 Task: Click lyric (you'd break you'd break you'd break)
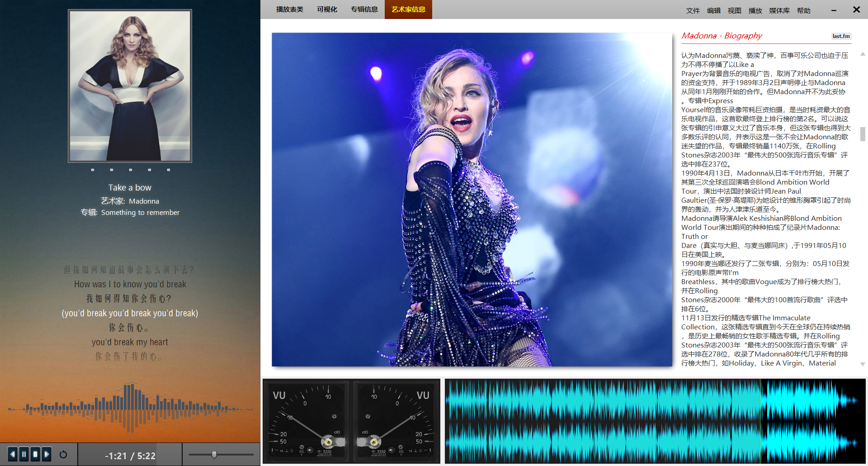130,313
